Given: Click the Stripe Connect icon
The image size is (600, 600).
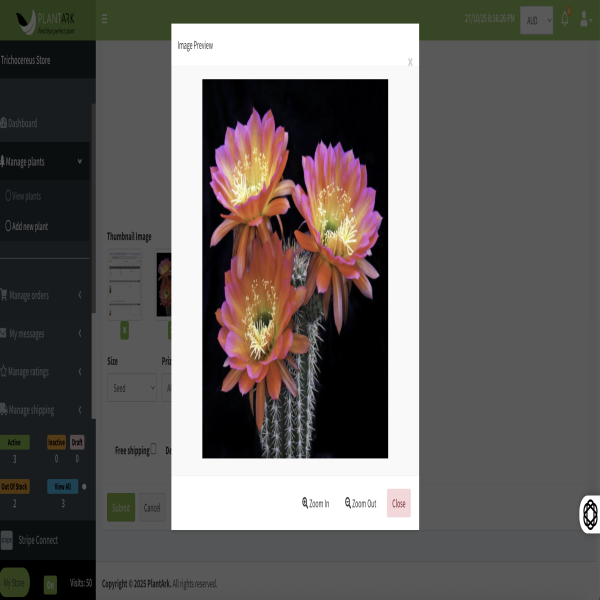Looking at the screenshot, I should point(7,540).
